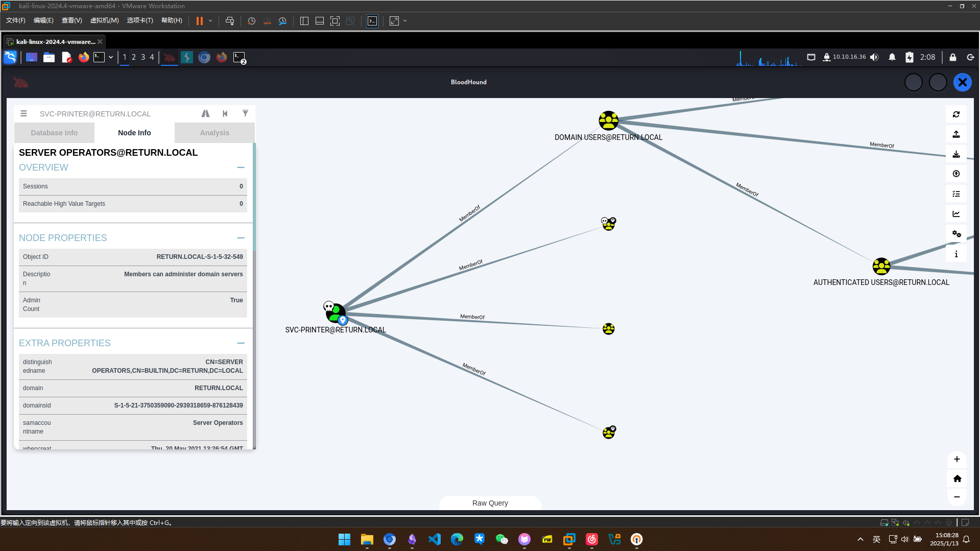Collapse the NODE PROPERTIES section

click(241, 238)
